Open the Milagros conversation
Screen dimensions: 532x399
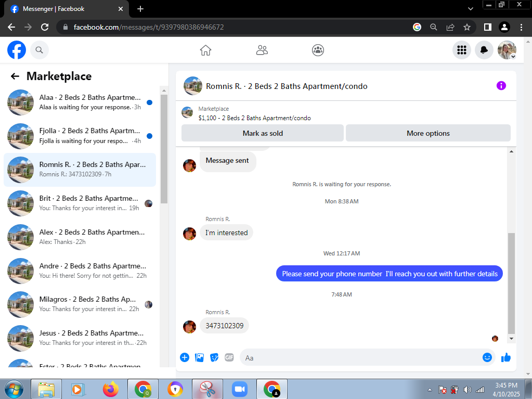80,304
